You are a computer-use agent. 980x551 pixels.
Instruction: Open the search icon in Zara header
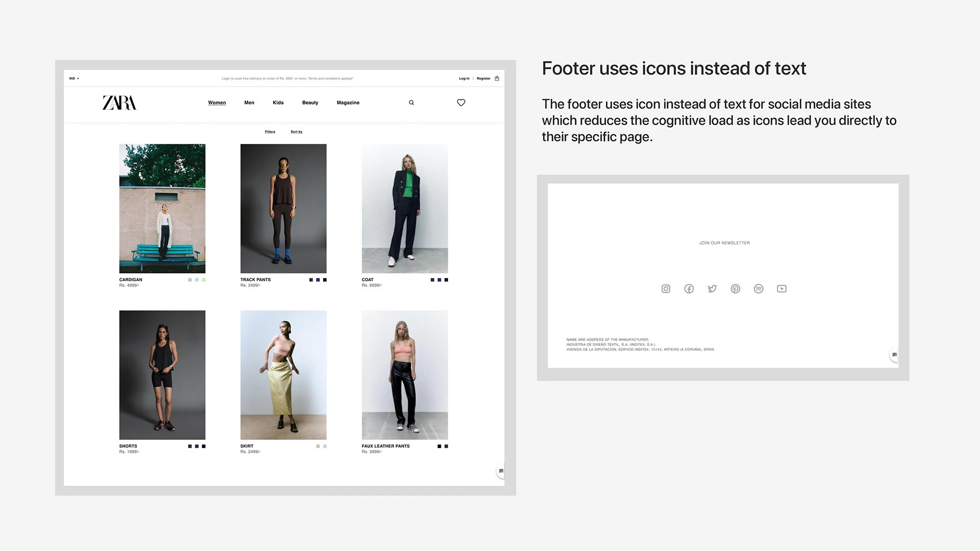coord(411,103)
